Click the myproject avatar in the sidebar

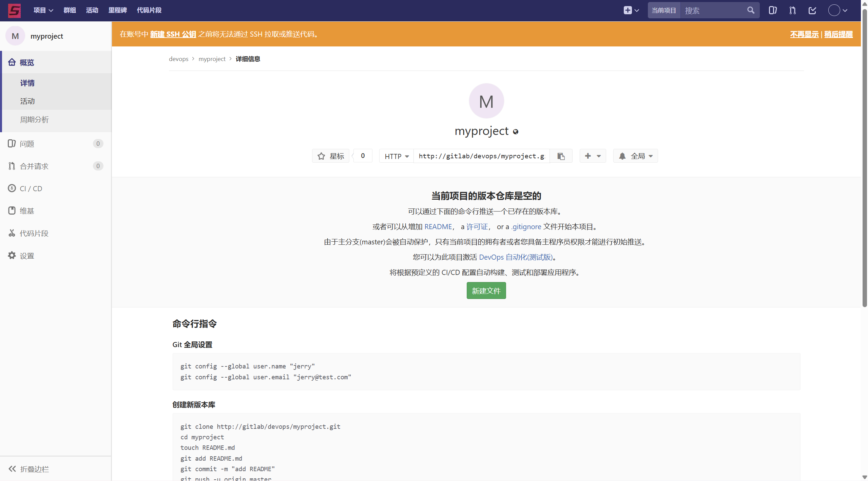[x=15, y=36]
